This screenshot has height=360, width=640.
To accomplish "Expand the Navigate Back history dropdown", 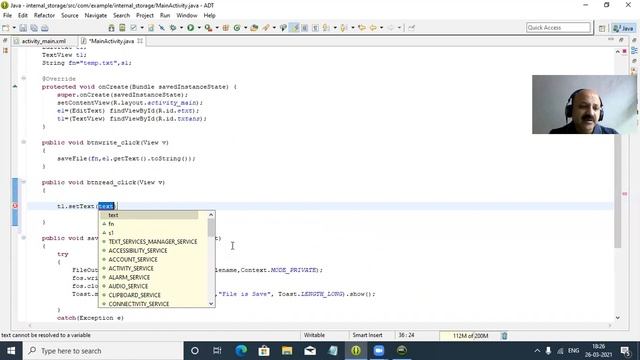I will point(381,28).
